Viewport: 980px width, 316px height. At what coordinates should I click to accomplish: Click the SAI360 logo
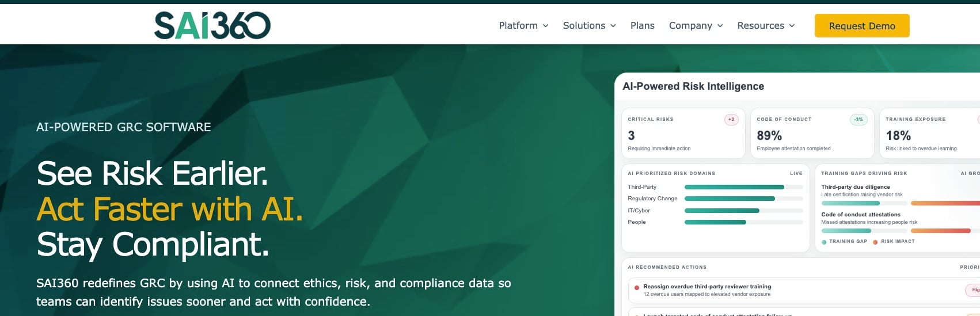pyautogui.click(x=212, y=25)
